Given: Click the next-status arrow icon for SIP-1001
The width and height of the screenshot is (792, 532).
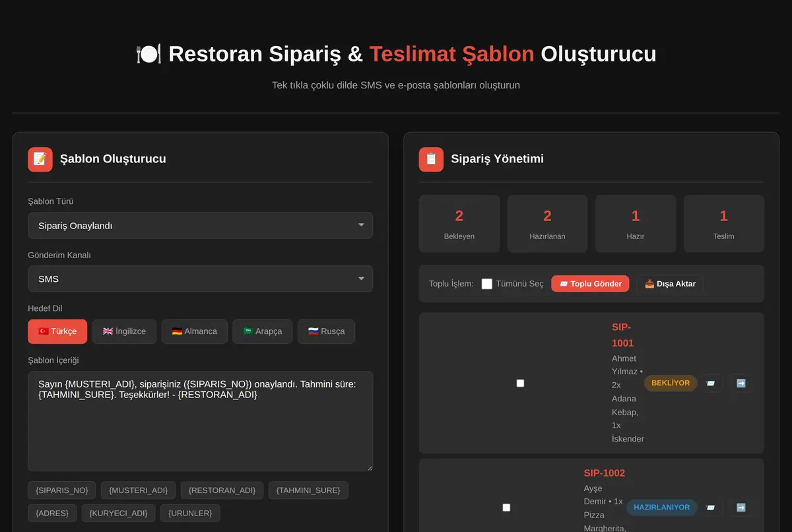Looking at the screenshot, I should [741, 383].
